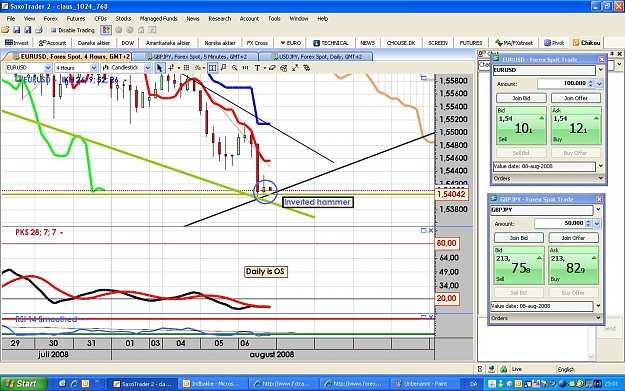
Task: Open the Pivot view
Action: tap(554, 43)
